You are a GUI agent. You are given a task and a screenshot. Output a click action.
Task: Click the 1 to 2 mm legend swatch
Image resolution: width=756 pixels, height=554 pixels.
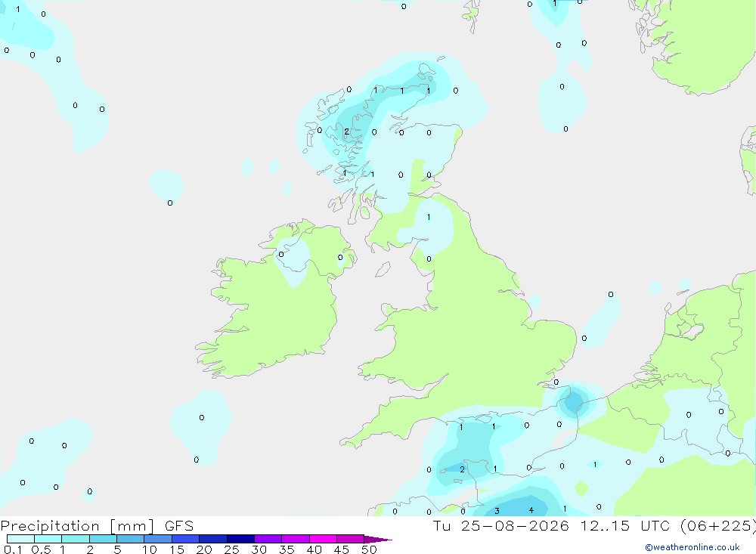coord(76,539)
